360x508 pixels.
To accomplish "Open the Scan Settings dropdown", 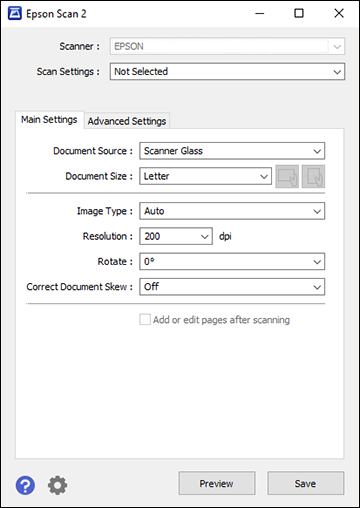I will coord(227,72).
